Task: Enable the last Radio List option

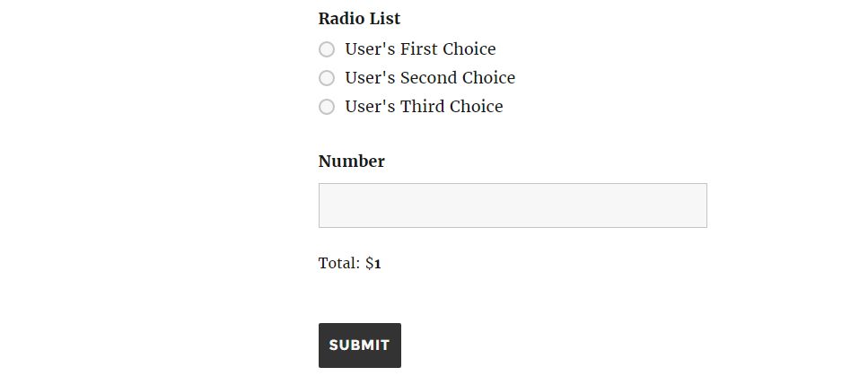Action: coord(327,107)
